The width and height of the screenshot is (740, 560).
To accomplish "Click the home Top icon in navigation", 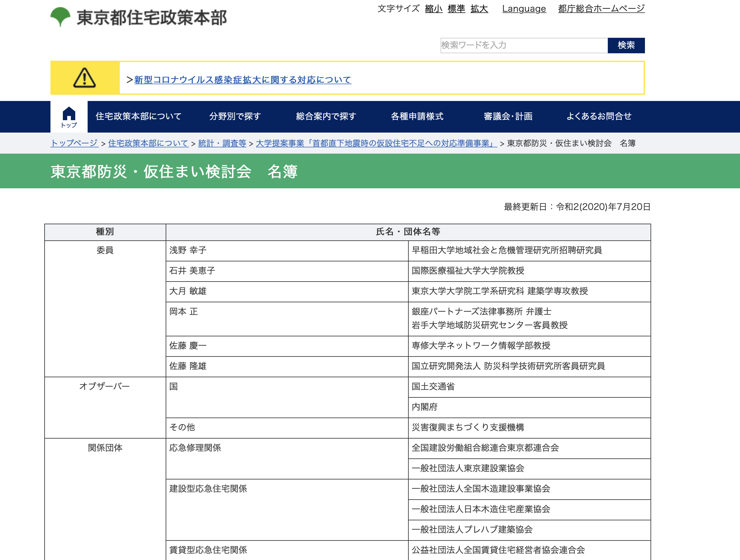I will 69,117.
